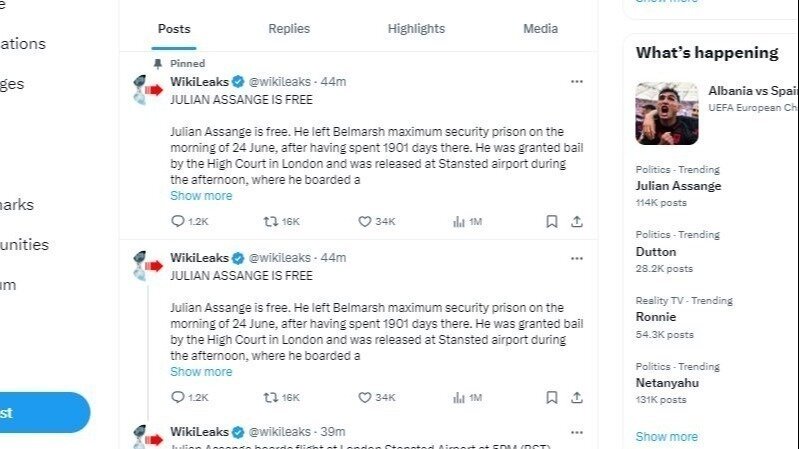The width and height of the screenshot is (799, 449).
Task: Open more options on the pinned post
Action: point(577,81)
